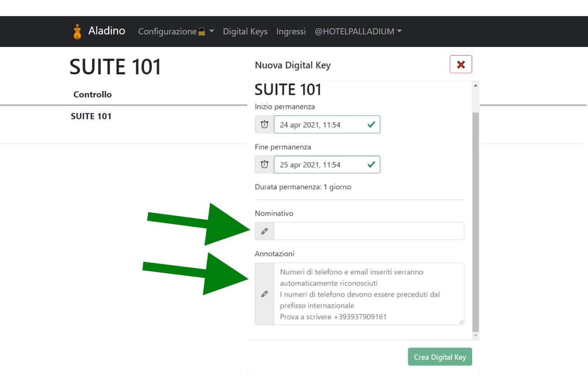Focus the Annotazioni text area
This screenshot has width=588, height=378.
369,294
